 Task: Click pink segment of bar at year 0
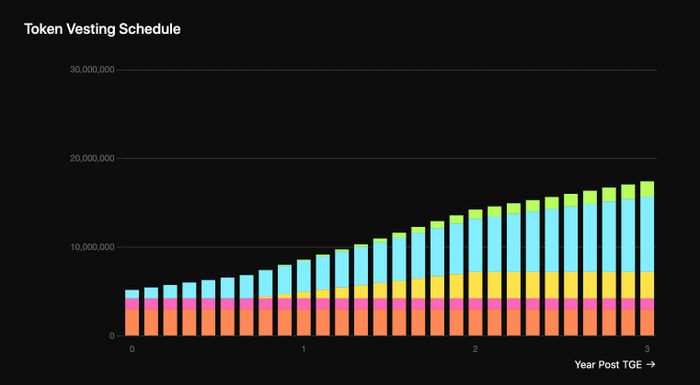coord(132,304)
